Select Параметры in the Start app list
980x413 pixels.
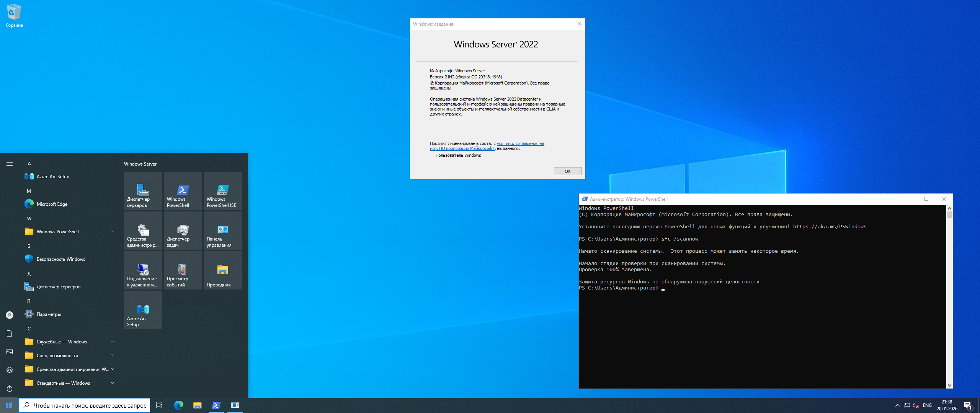(48, 314)
